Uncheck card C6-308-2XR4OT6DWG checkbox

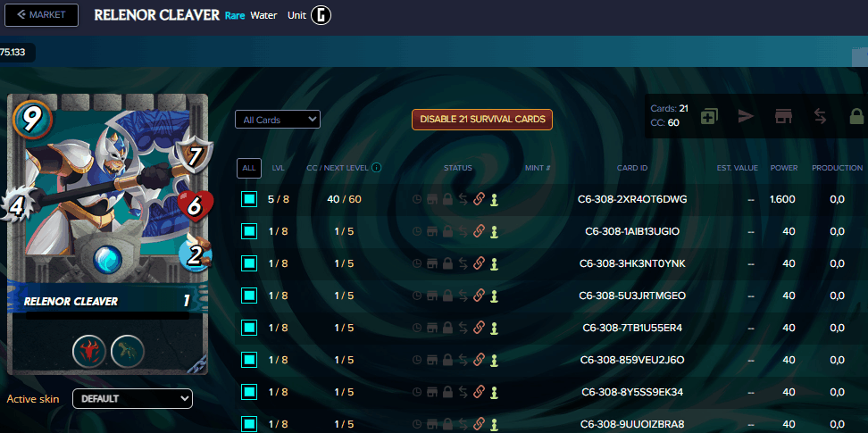tap(249, 199)
